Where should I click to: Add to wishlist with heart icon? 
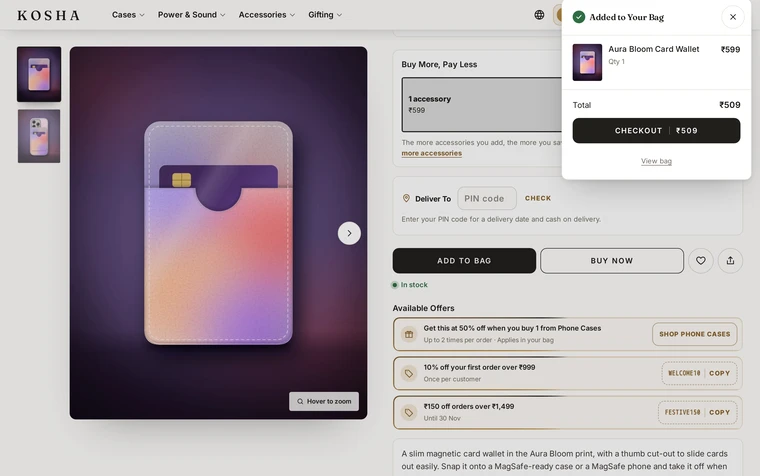tap(700, 261)
